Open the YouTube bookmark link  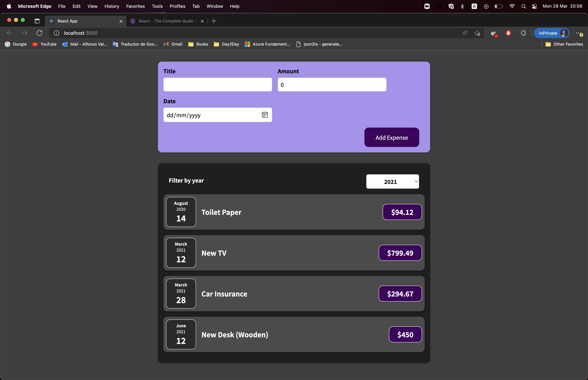(x=45, y=44)
